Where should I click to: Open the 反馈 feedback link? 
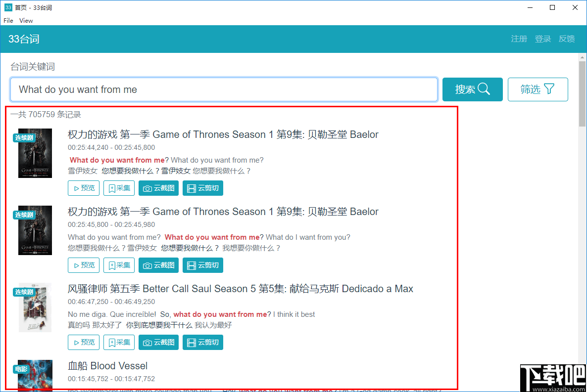[x=566, y=39]
